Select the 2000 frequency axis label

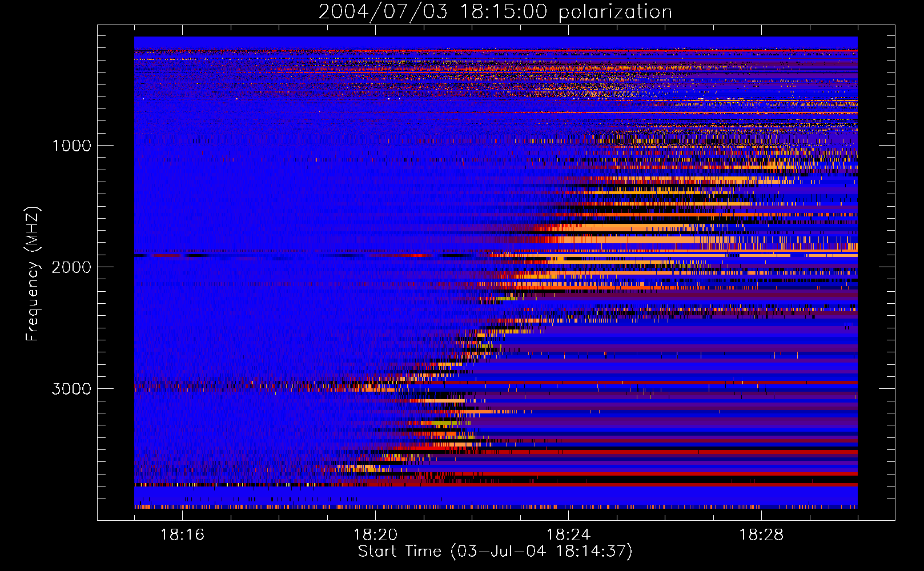[71, 267]
